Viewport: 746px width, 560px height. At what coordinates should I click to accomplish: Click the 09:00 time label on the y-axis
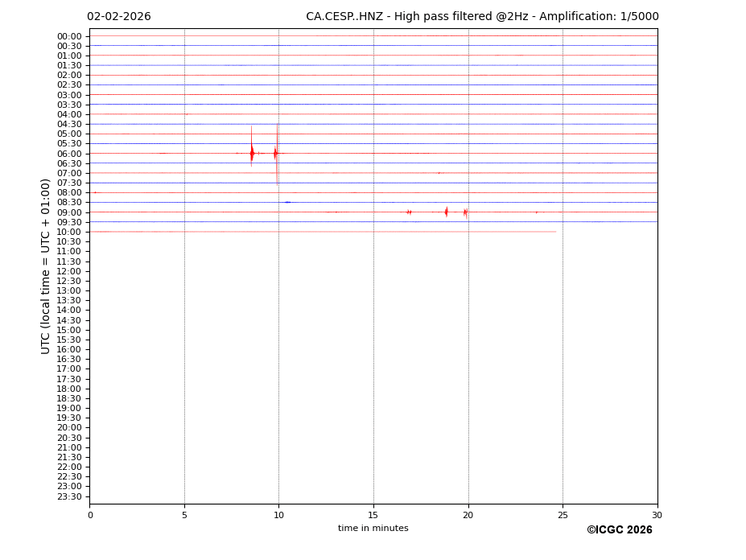(x=69, y=212)
